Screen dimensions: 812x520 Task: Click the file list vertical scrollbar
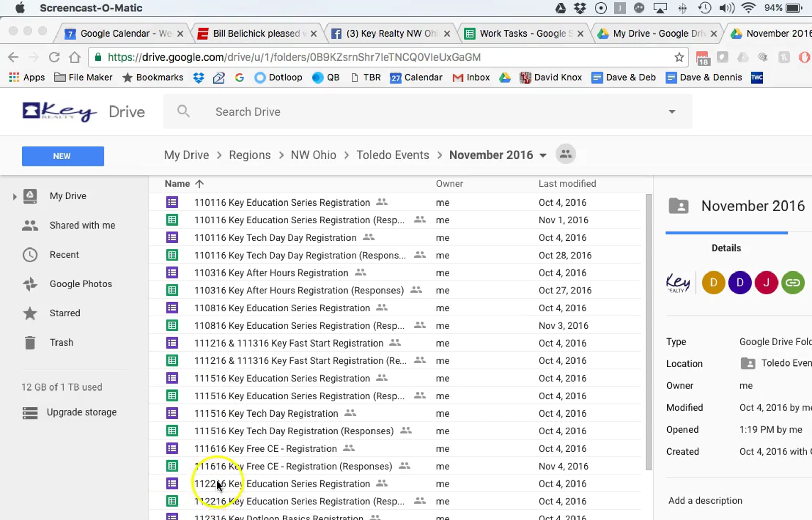click(648, 331)
